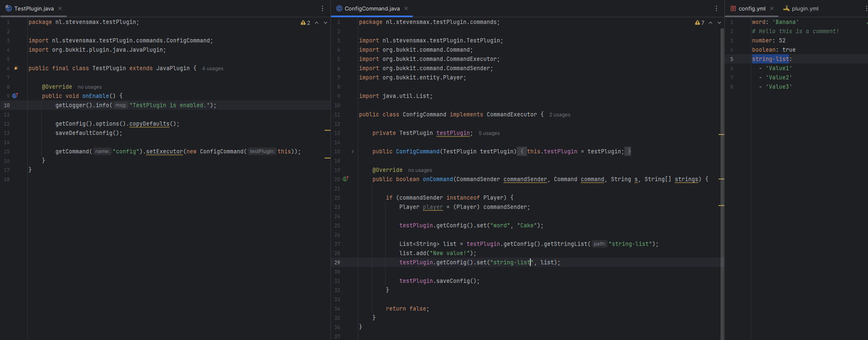Click the '2 usages' hint on ConfigCommand class
The width and height of the screenshot is (868, 340).
(559, 115)
